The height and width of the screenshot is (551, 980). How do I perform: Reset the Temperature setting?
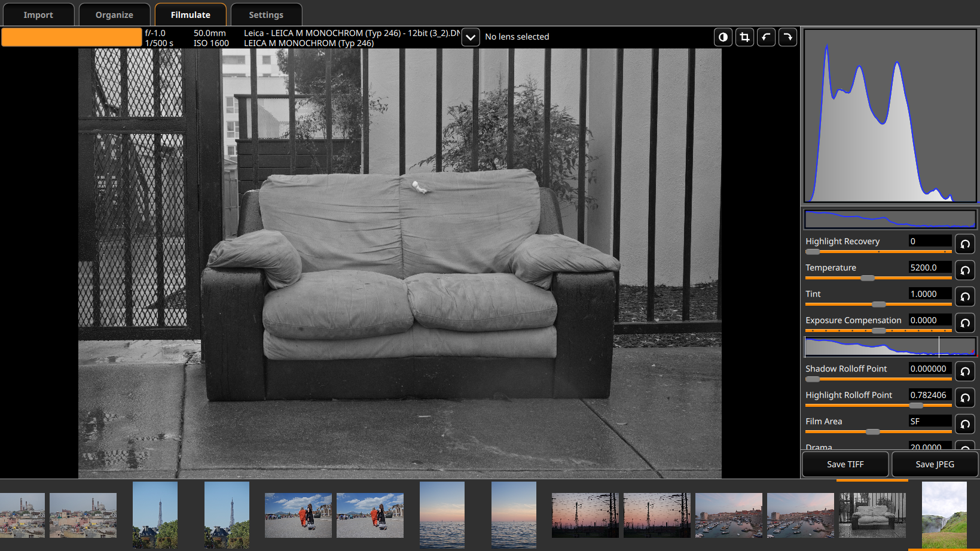coord(964,270)
